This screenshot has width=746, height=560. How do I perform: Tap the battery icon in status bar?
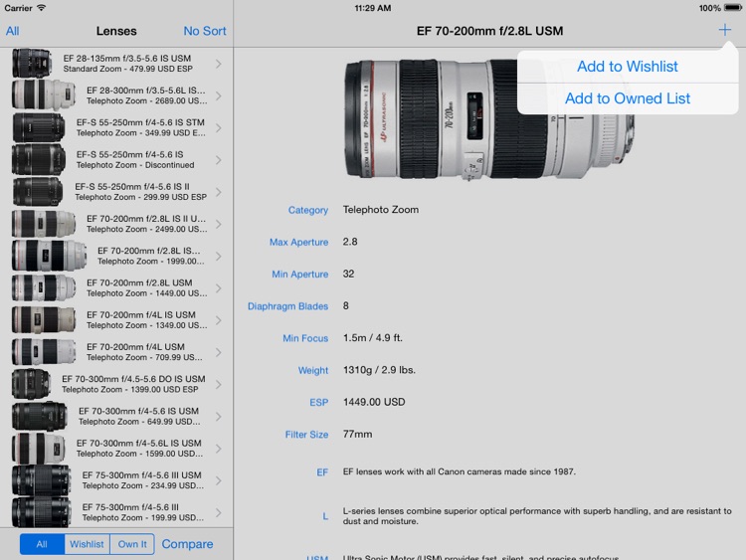click(733, 8)
